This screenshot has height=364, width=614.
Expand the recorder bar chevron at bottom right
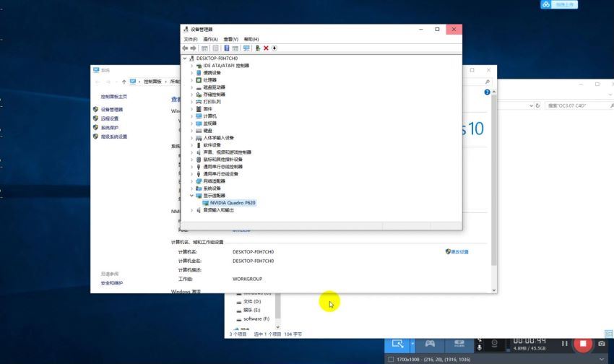602,359
